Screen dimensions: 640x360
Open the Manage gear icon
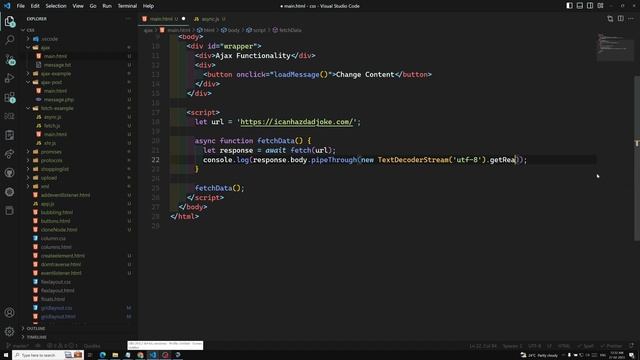(9, 331)
